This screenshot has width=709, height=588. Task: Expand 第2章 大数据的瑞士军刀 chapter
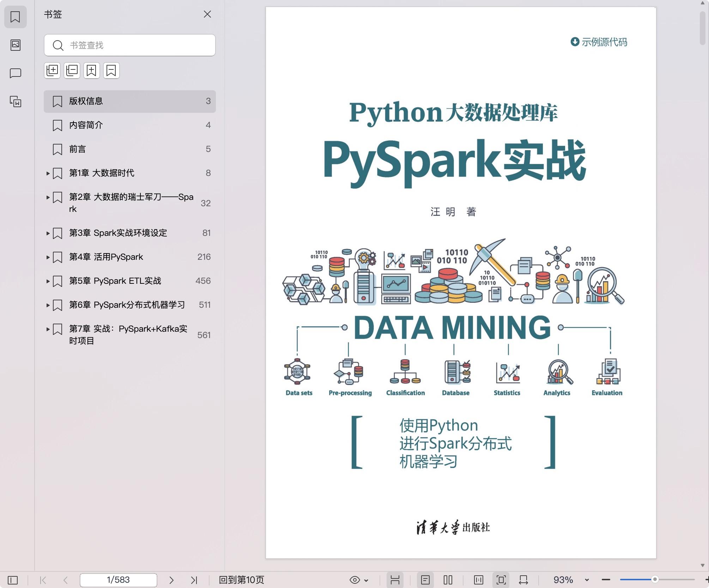tap(48, 197)
